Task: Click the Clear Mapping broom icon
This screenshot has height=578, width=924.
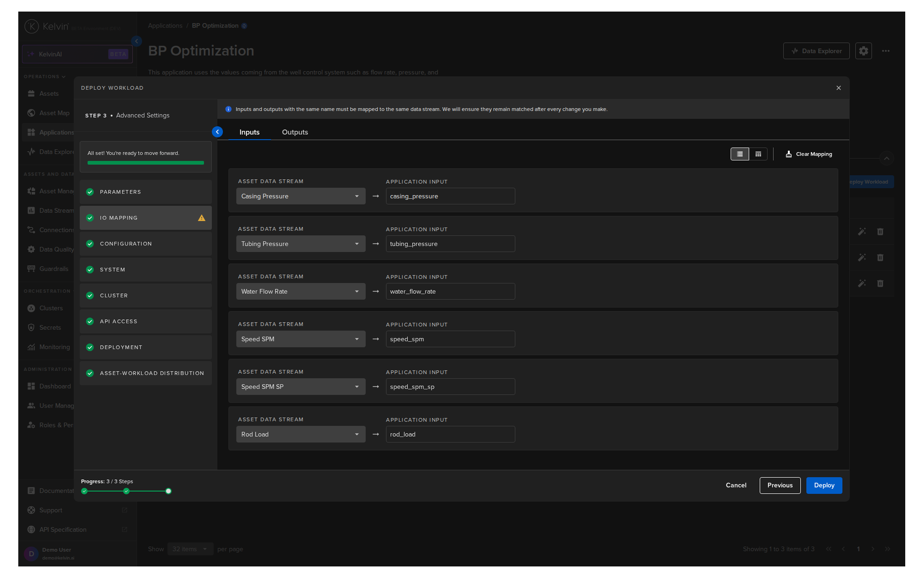Action: click(788, 154)
